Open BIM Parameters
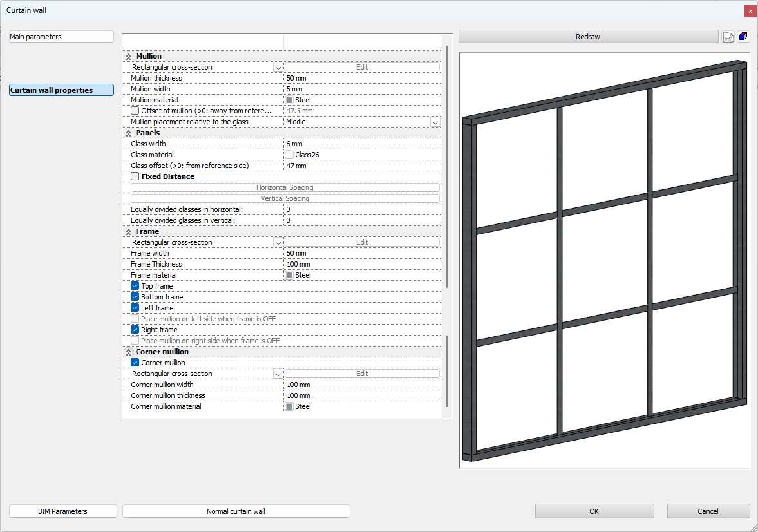This screenshot has height=532, width=758. point(62,511)
